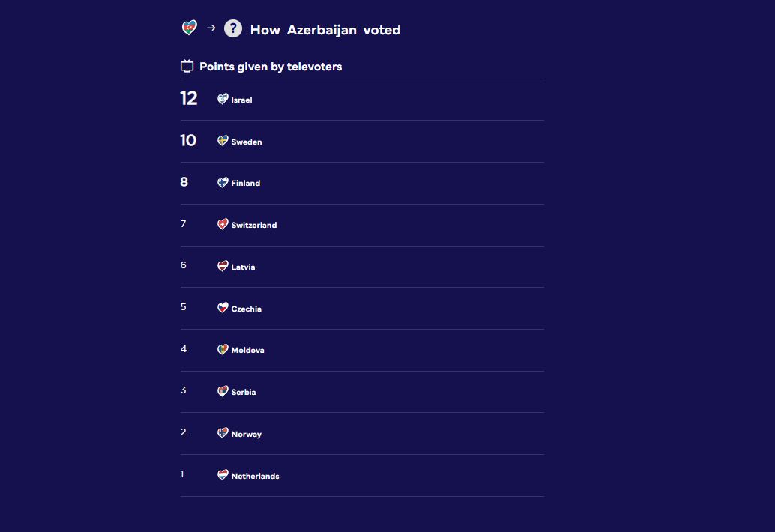Click Finland's heart flag icon
The height and width of the screenshot is (532, 775).
[223, 182]
